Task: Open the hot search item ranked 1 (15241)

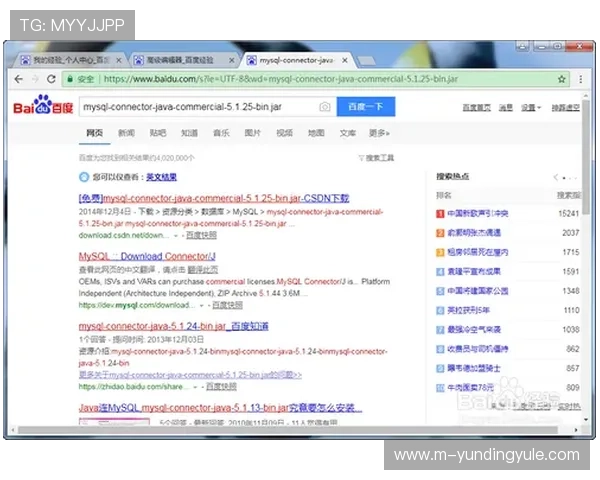Action: 478,214
